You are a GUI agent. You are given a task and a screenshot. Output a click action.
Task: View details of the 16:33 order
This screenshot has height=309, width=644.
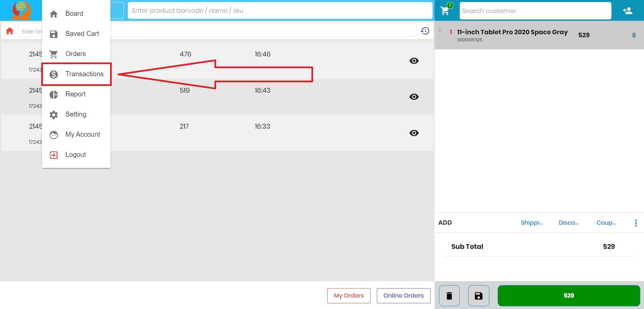coord(414,133)
